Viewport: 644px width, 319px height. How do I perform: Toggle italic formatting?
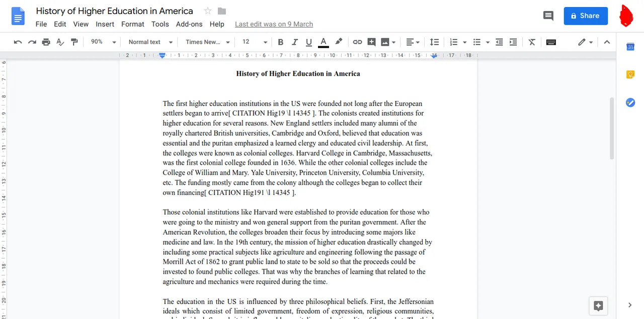(x=295, y=42)
